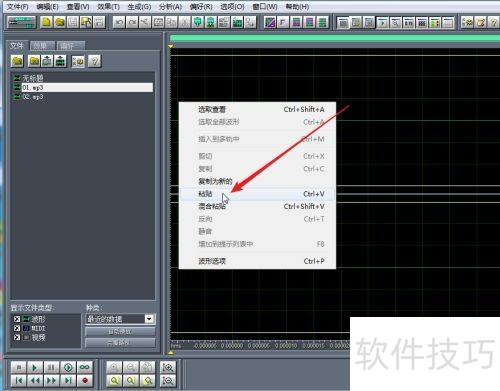
Task: Select 01.mp3 in the file list
Action: (x=83, y=88)
